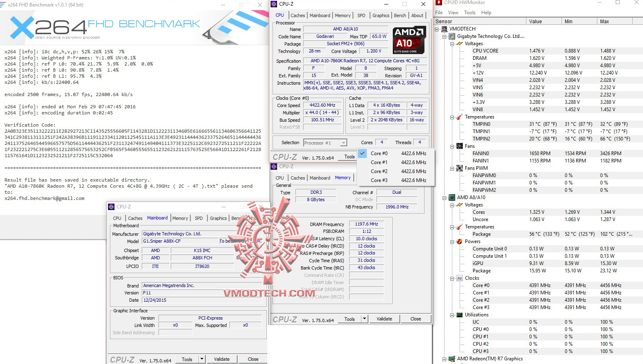Click the CPU-Z title icon of the memory window

pos(274,166)
